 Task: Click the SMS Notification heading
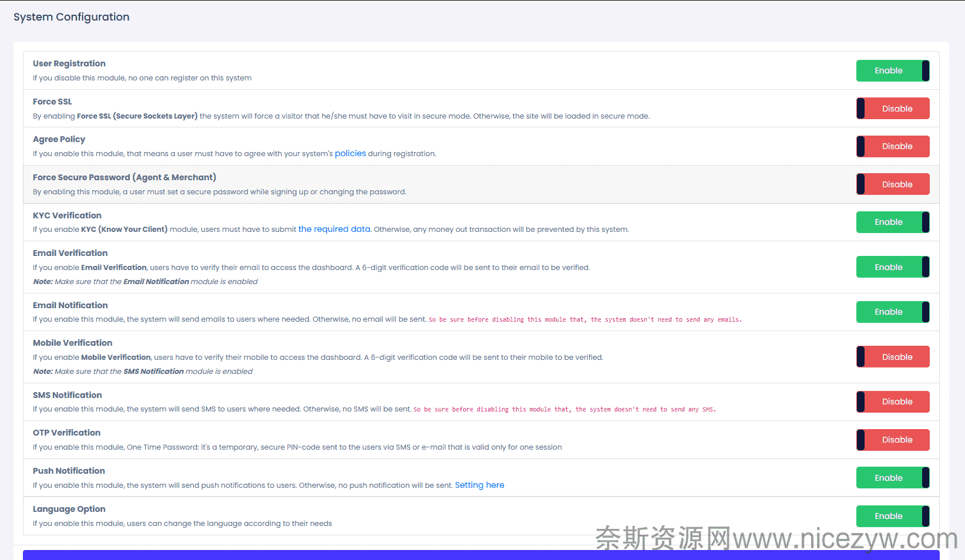point(67,395)
